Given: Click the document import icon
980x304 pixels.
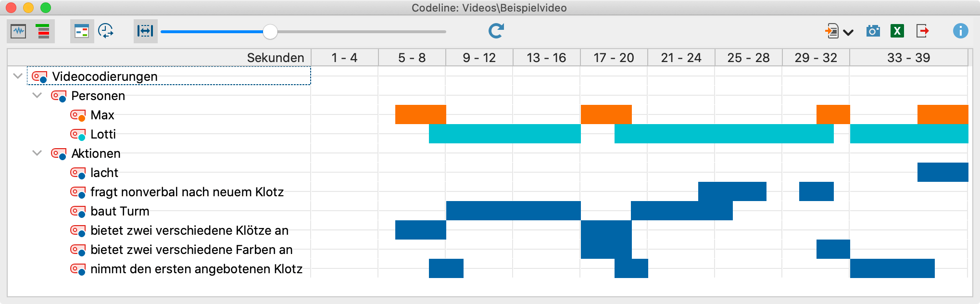Looking at the screenshot, I should tap(831, 32).
